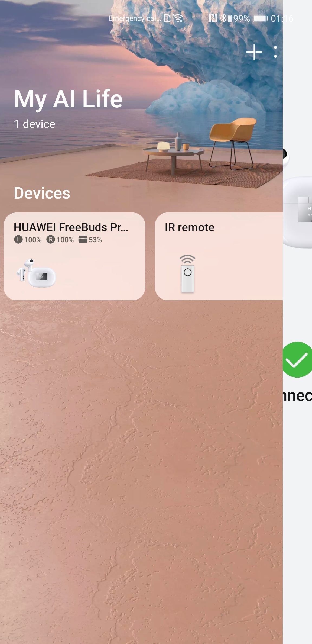Tap the 1 device count label

pos(35,124)
